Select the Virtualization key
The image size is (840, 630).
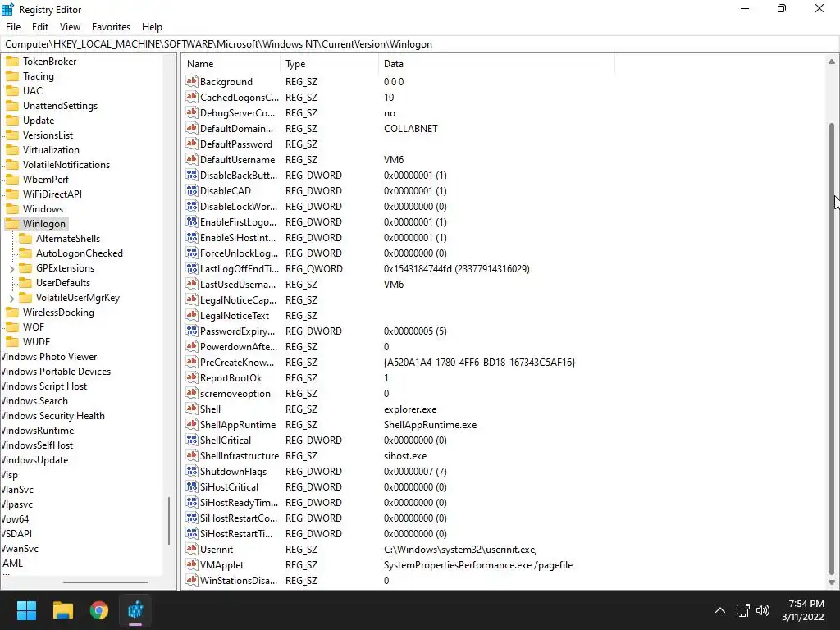[x=51, y=150]
